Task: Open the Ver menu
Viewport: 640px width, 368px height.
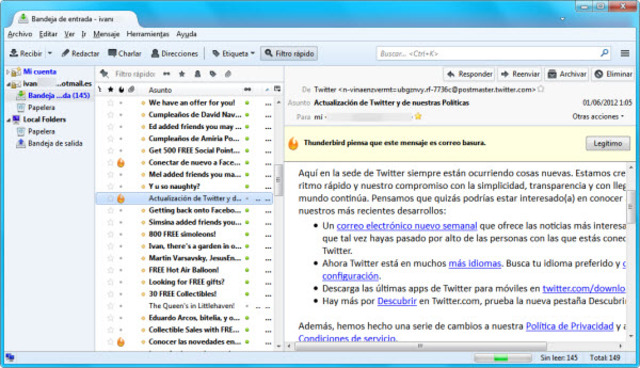Action: click(69, 34)
